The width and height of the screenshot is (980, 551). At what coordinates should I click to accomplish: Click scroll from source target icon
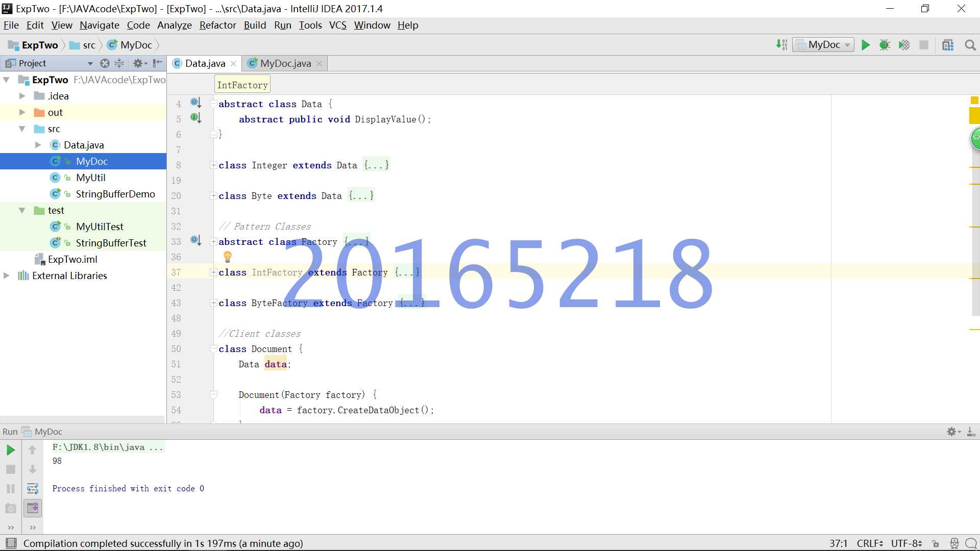(x=105, y=63)
